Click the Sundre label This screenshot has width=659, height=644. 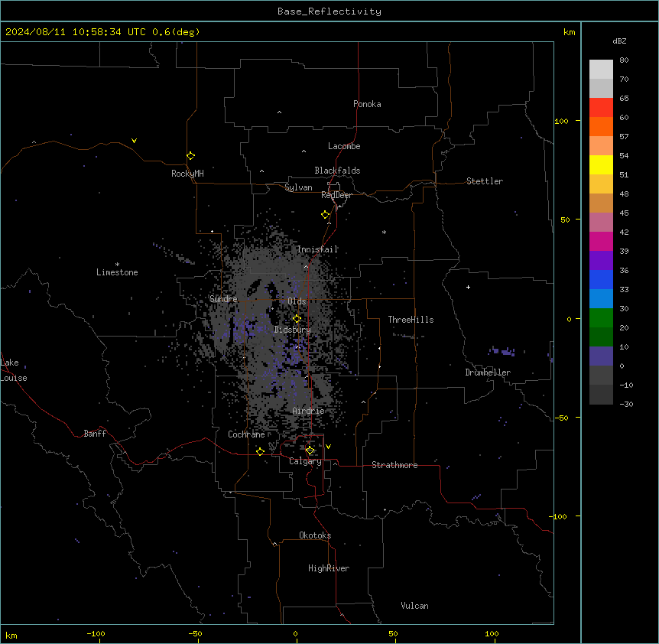223,299
